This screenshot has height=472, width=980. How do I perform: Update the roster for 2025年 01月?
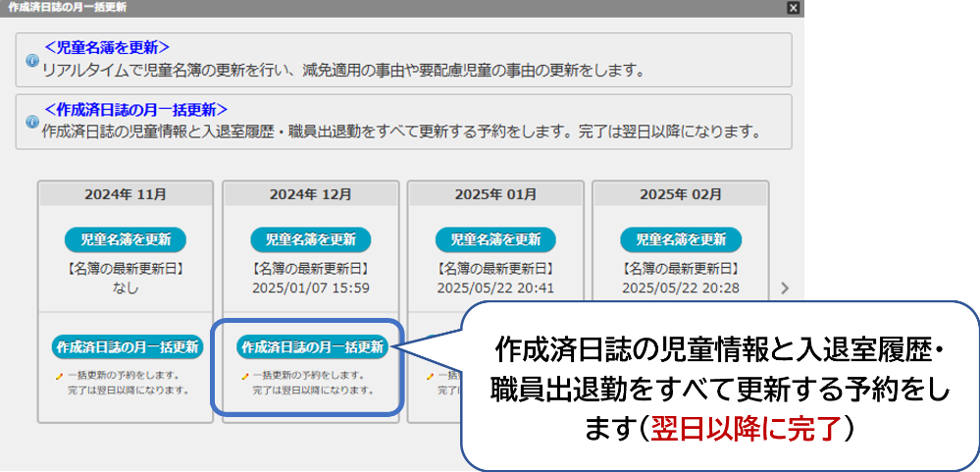click(495, 239)
